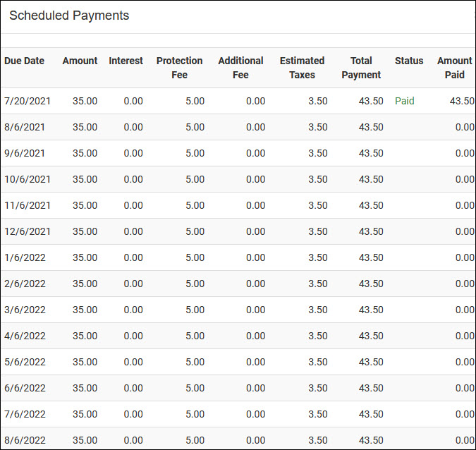
Task: Select the 7/6/2022 due date cell
Action: coord(25,414)
